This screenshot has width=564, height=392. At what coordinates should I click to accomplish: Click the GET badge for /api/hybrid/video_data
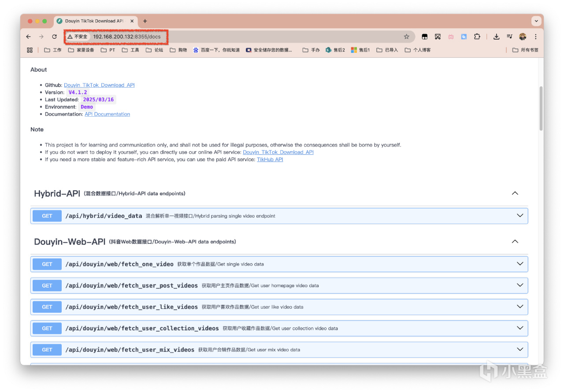(47, 216)
